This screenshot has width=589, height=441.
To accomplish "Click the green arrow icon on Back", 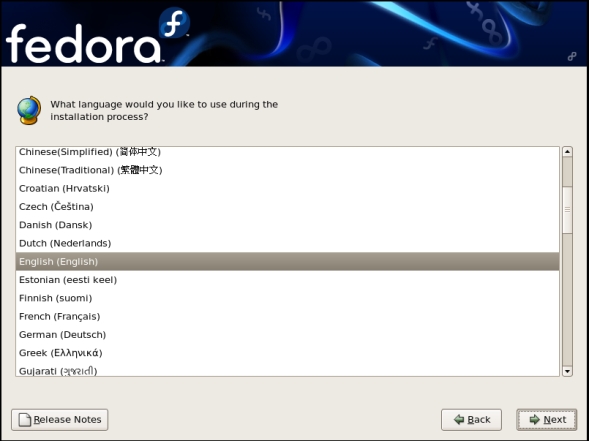I will click(x=459, y=419).
